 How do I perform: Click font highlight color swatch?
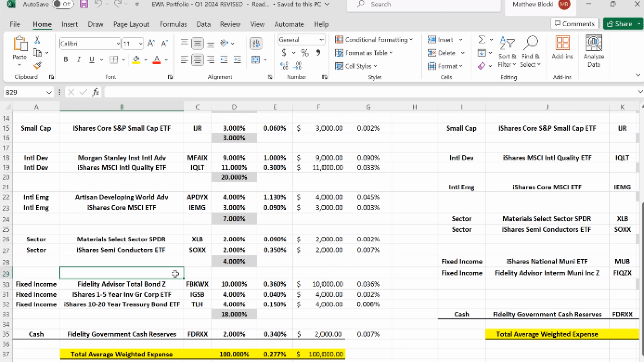137,63
